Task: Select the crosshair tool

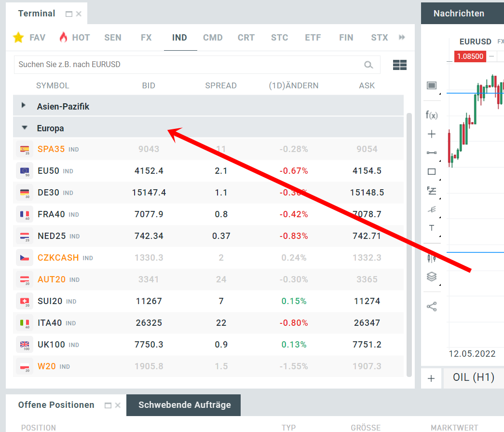Action: (x=431, y=134)
